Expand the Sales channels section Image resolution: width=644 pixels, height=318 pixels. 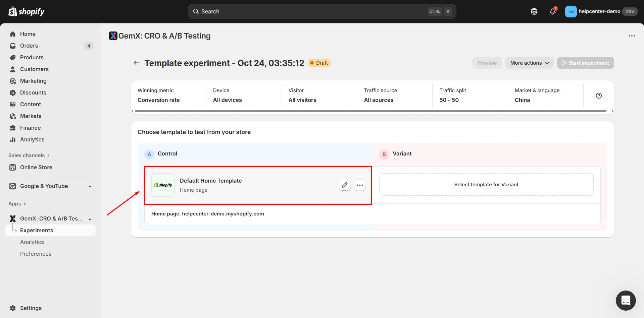(29, 155)
